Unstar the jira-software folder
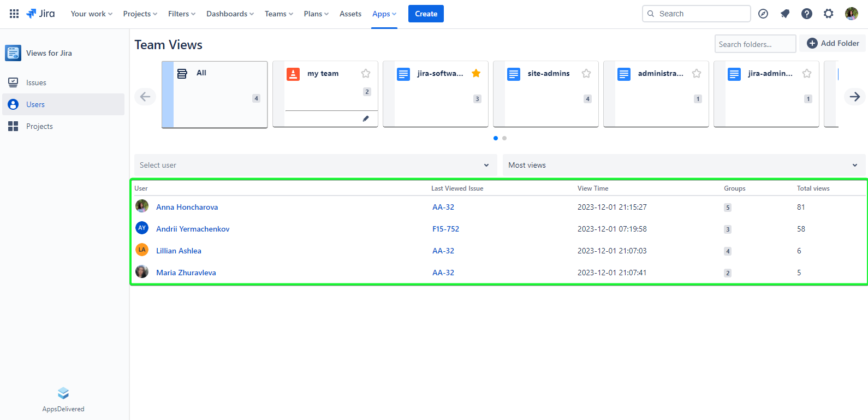 pyautogui.click(x=476, y=73)
